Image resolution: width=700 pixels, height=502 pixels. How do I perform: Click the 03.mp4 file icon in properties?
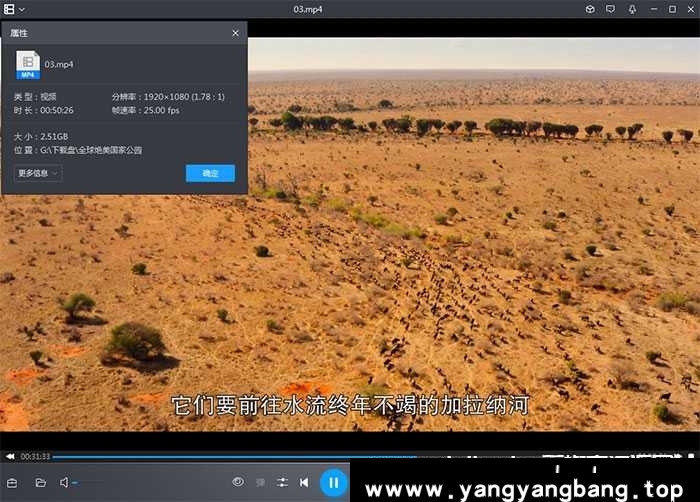click(28, 65)
